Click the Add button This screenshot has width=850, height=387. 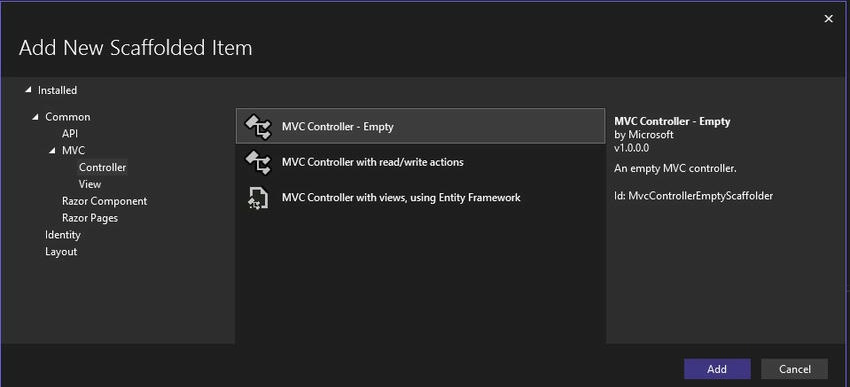coord(717,369)
